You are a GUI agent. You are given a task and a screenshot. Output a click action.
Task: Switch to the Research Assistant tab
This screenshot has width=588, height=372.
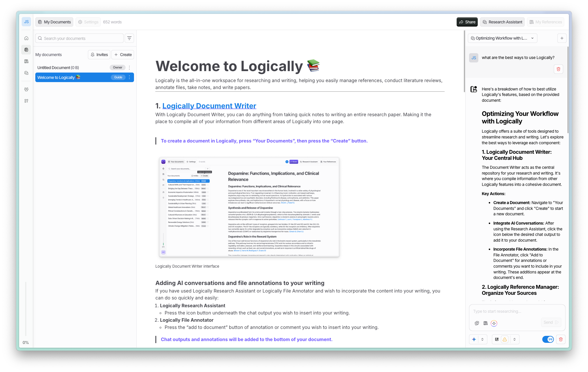[x=502, y=22]
